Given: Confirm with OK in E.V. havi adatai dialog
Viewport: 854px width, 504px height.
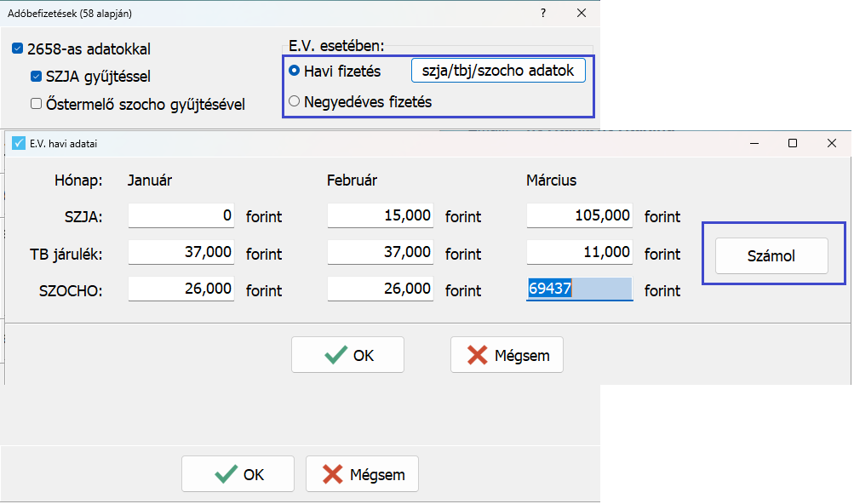Looking at the screenshot, I should 347,355.
